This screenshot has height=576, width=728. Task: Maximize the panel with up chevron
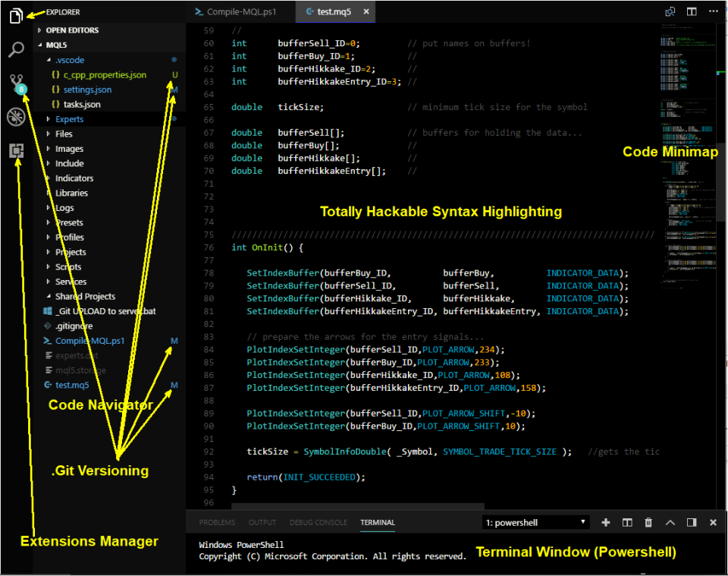(x=670, y=523)
